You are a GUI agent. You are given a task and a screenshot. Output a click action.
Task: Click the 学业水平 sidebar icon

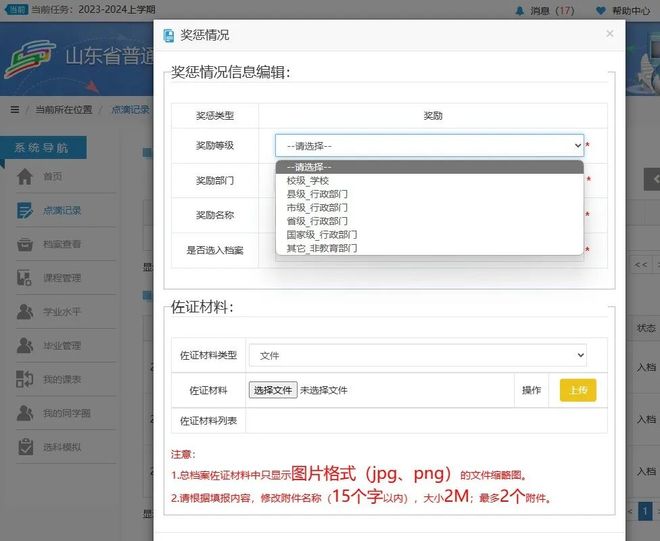pyautogui.click(x=25, y=312)
